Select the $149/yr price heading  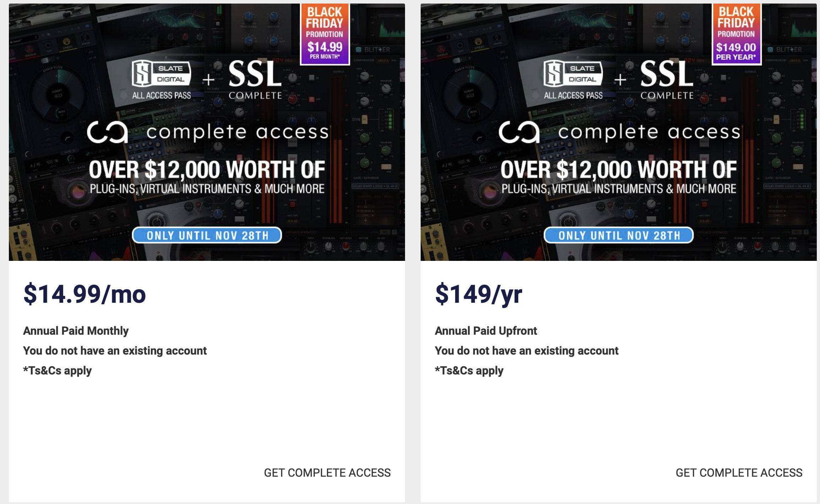point(479,294)
